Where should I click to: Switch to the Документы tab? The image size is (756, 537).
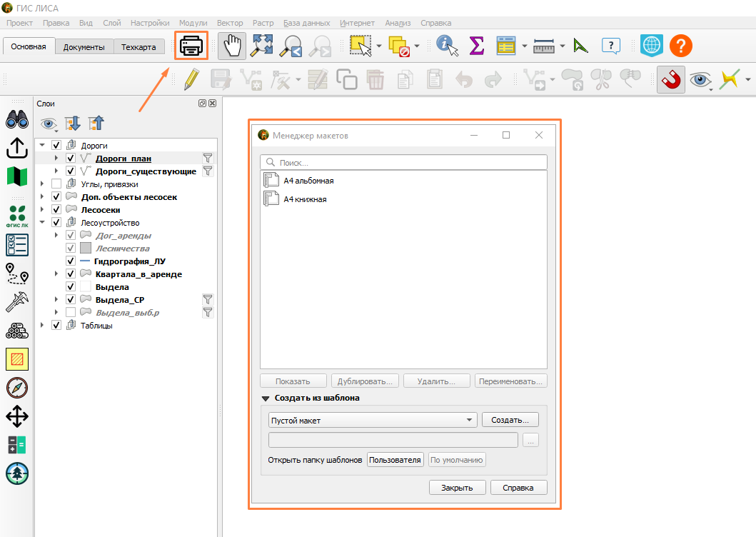(84, 47)
